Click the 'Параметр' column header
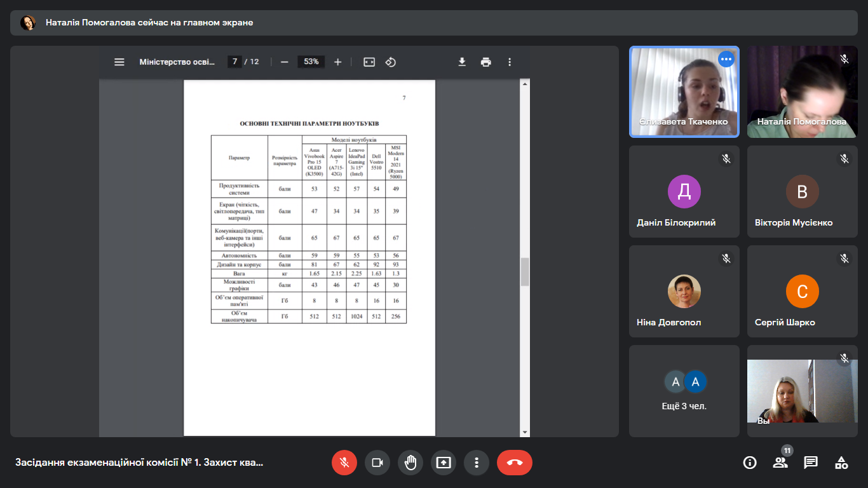 click(240, 158)
